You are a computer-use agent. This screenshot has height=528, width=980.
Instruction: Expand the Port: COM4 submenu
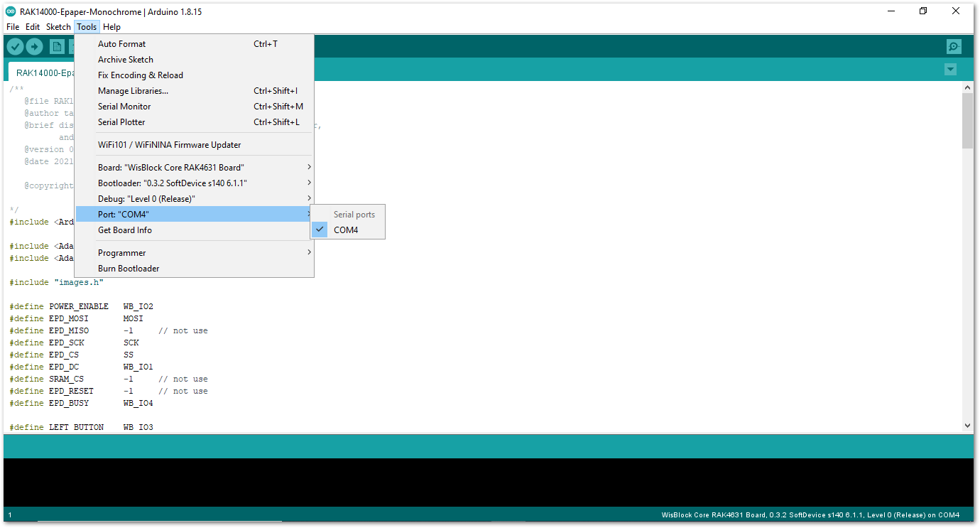tap(194, 215)
